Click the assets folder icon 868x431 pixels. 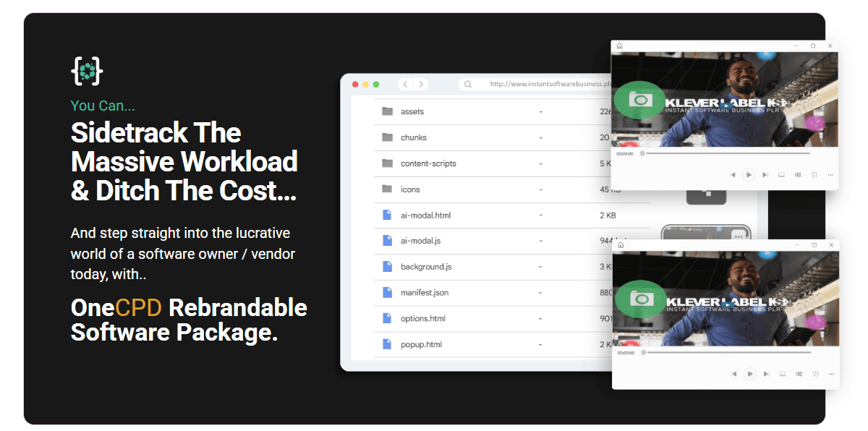coord(387,111)
